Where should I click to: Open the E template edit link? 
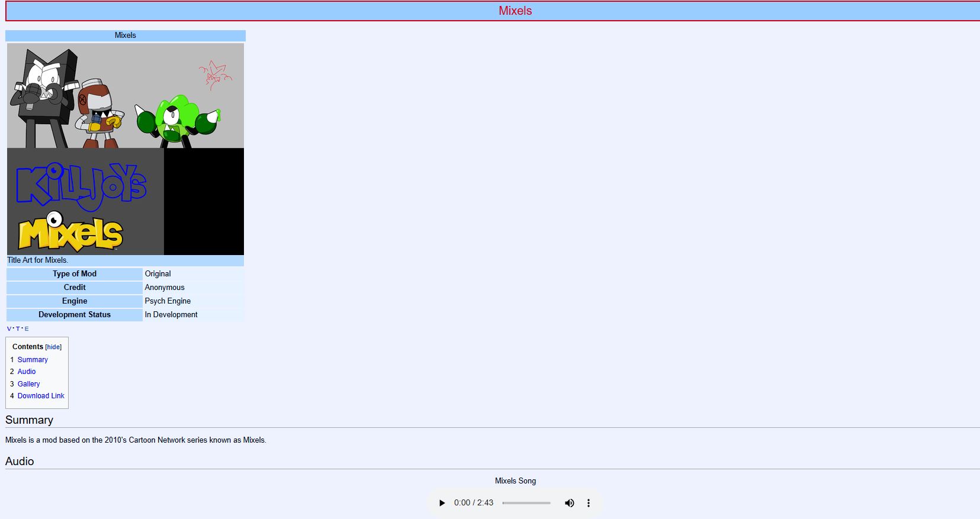[x=27, y=329]
